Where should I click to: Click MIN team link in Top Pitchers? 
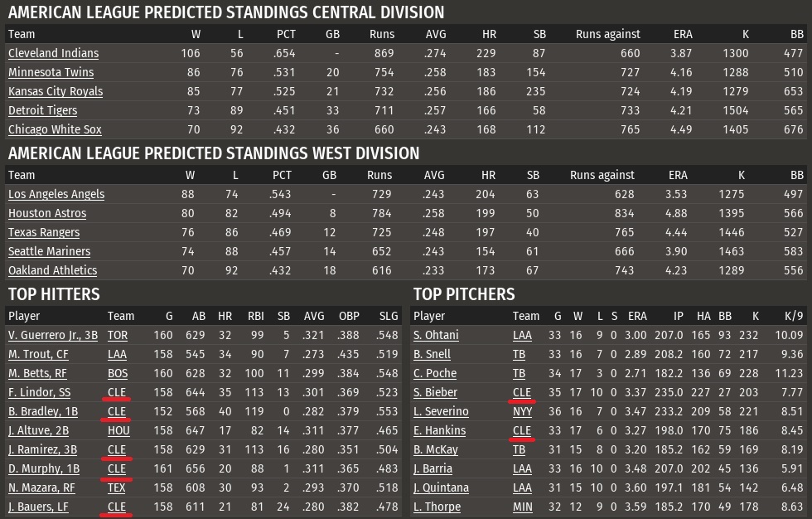pos(522,507)
